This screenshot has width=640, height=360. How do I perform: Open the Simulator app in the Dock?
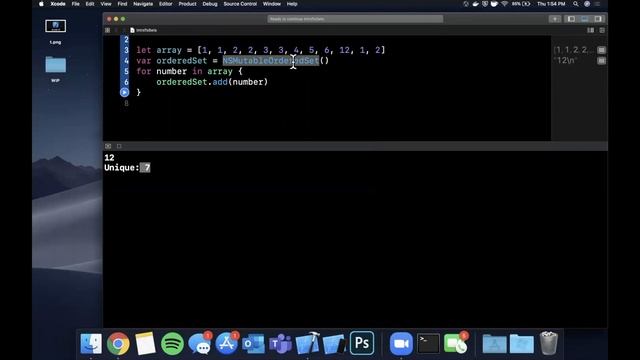[x=334, y=343]
